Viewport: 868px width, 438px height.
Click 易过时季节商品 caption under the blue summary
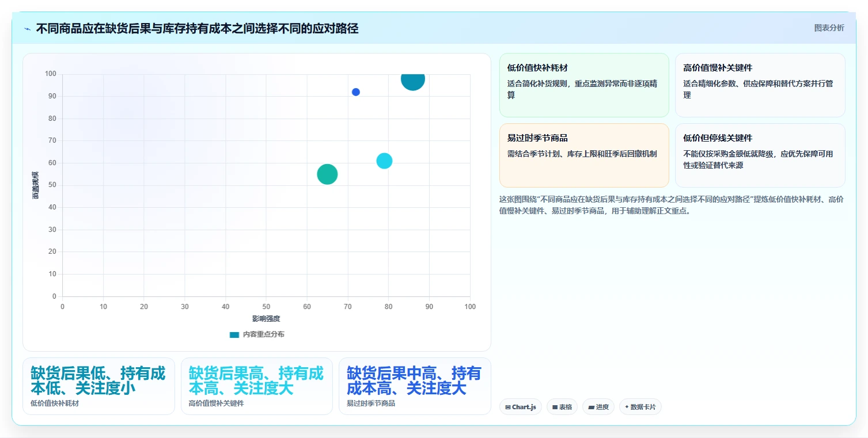point(371,403)
